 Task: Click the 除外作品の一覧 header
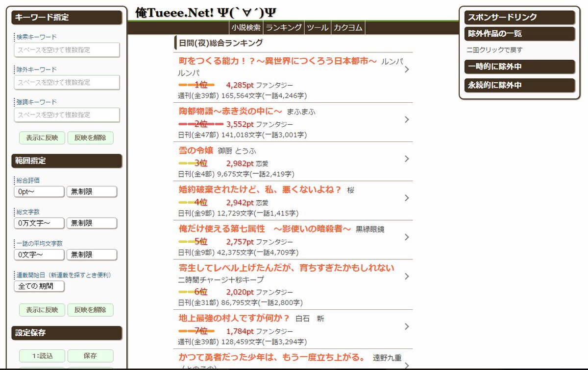[x=519, y=34]
